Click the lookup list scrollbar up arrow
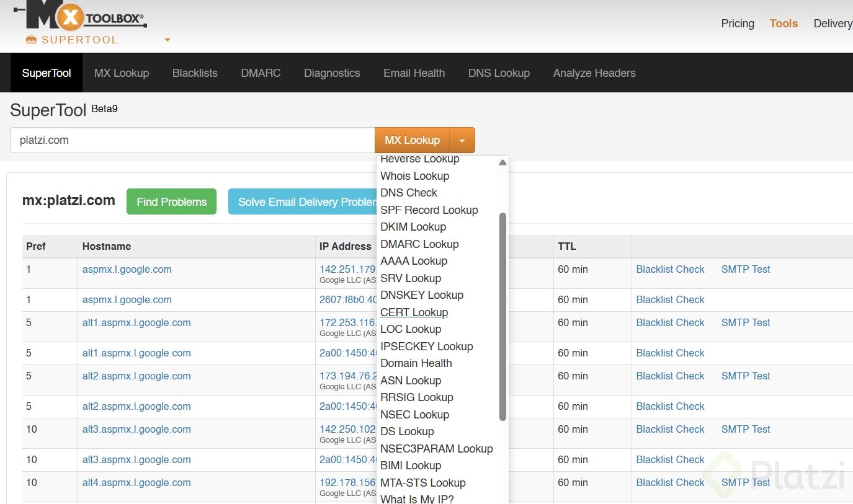The height and width of the screenshot is (504, 853). point(502,163)
